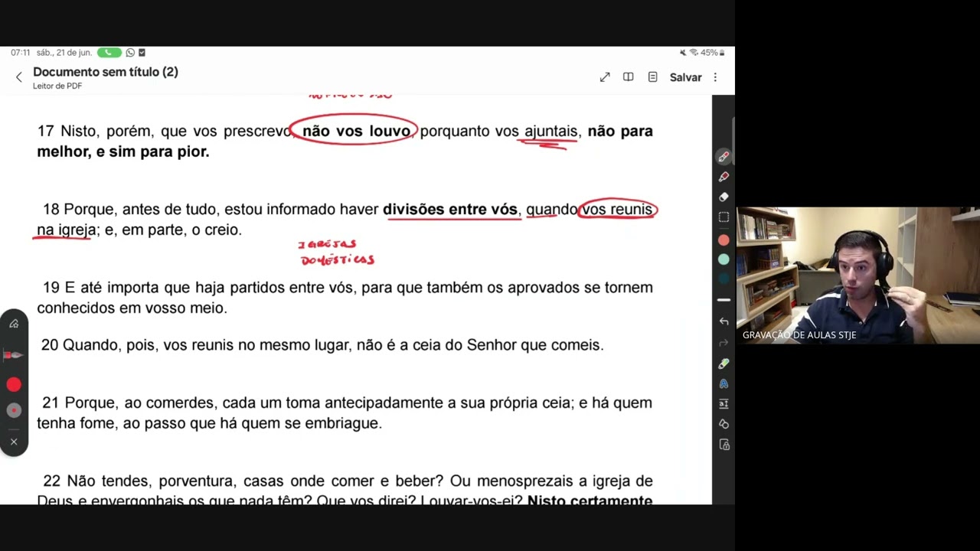Click the document title 'Documento sem título (2)'
This screenshot has width=980, height=551.
(106, 72)
